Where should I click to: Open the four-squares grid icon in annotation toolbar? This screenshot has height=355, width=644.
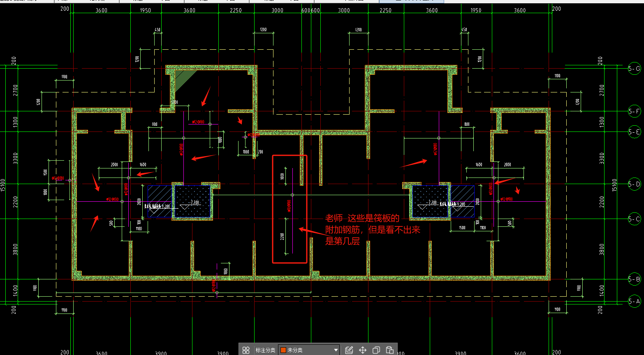click(246, 350)
